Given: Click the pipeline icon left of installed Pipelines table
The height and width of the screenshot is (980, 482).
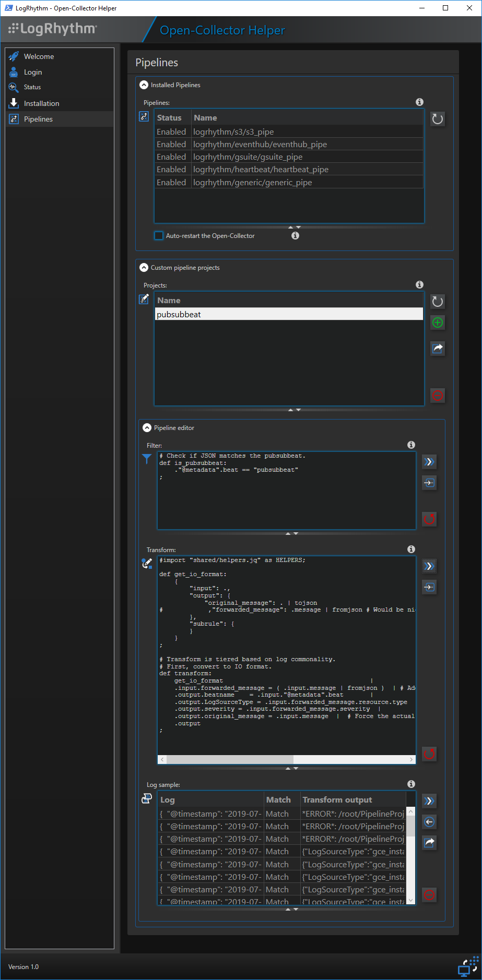Looking at the screenshot, I should pyautogui.click(x=144, y=116).
